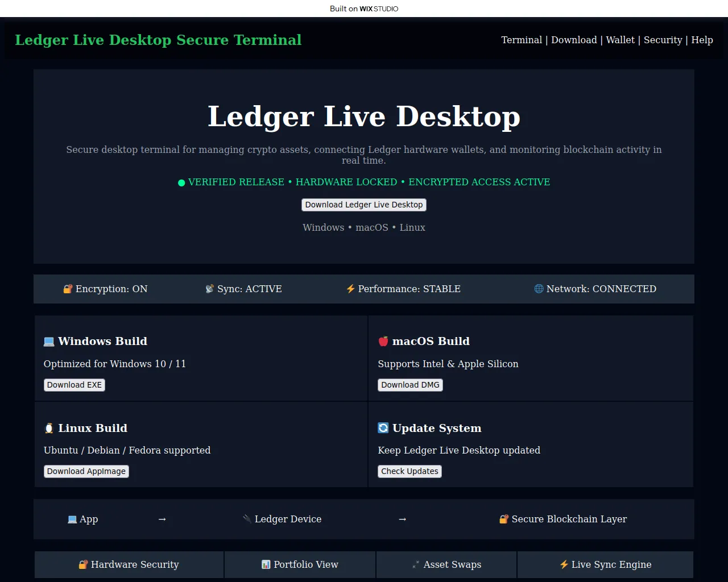Click the penguin icon beside Linux Build
The image size is (728, 582).
pos(49,429)
